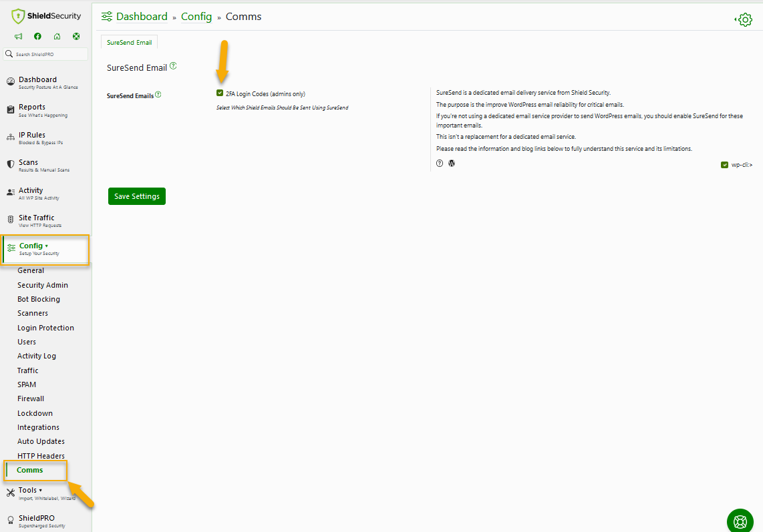Viewport: 763px width, 532px height.
Task: Open the ShieldPRO section
Action: click(x=45, y=521)
